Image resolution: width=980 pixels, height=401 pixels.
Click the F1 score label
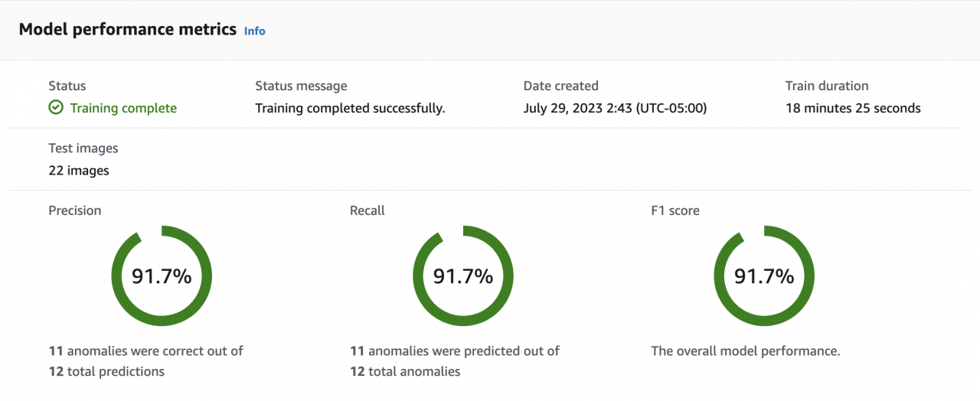(x=675, y=210)
